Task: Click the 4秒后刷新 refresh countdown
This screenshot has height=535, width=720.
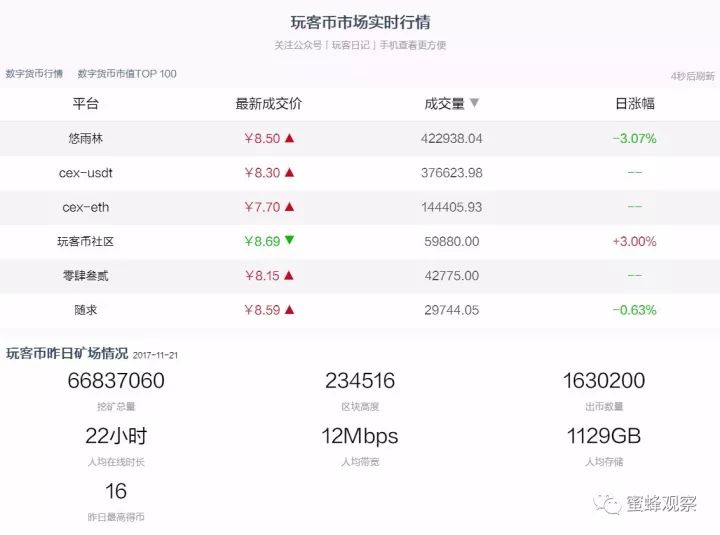Action: pos(692,76)
